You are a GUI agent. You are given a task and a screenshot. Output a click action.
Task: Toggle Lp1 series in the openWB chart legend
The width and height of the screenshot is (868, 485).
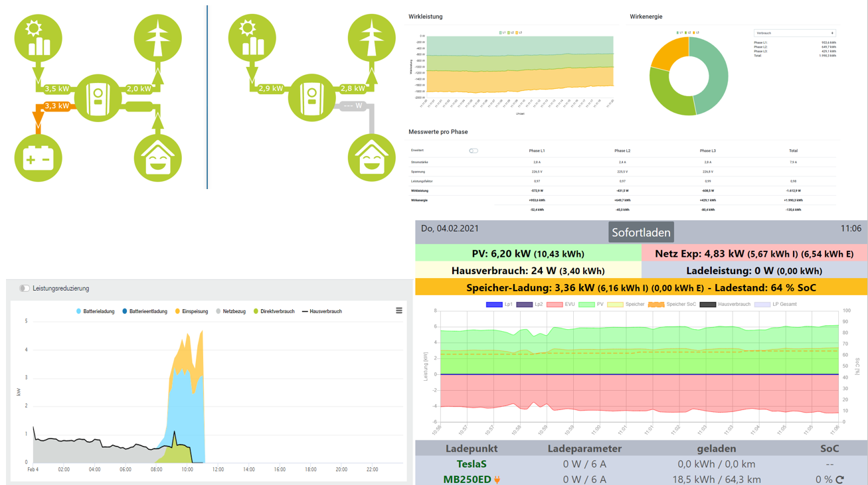click(x=499, y=305)
